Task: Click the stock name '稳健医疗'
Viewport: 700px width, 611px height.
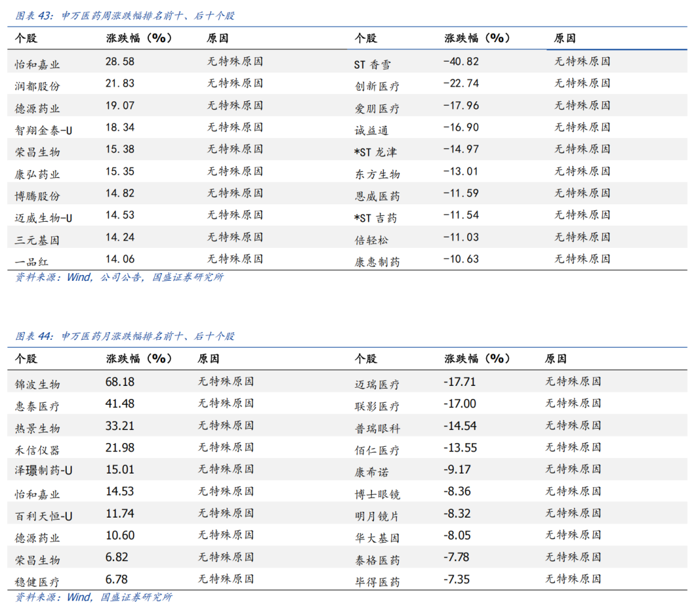Action: (37, 582)
